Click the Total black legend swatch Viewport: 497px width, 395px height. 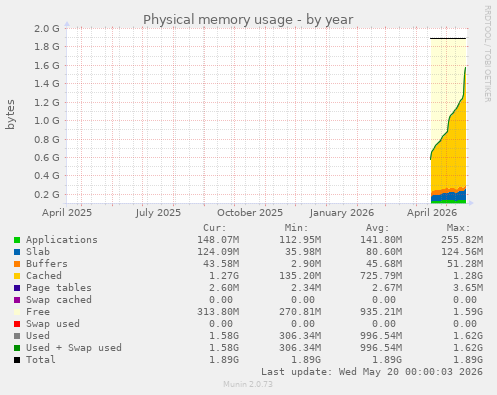point(17,360)
